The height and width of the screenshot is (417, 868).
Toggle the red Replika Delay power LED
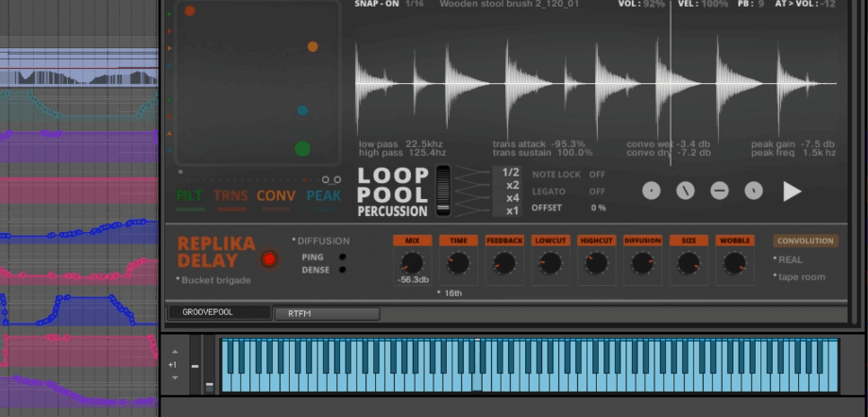click(x=269, y=259)
